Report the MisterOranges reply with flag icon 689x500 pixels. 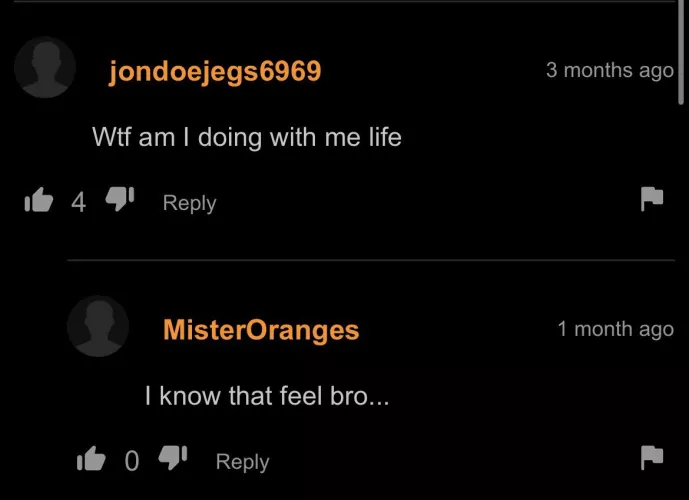pyautogui.click(x=652, y=457)
